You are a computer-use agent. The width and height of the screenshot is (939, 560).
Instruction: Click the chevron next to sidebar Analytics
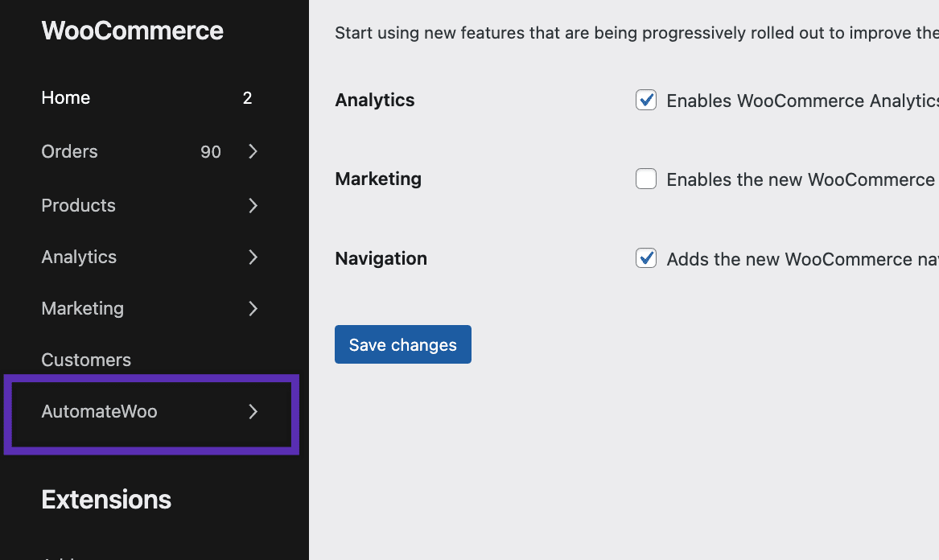point(253,257)
